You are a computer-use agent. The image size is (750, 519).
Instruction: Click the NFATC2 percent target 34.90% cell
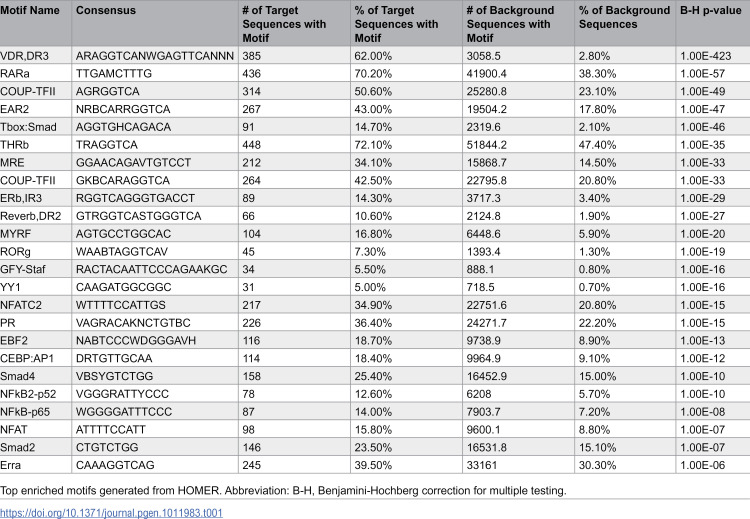[406, 305]
